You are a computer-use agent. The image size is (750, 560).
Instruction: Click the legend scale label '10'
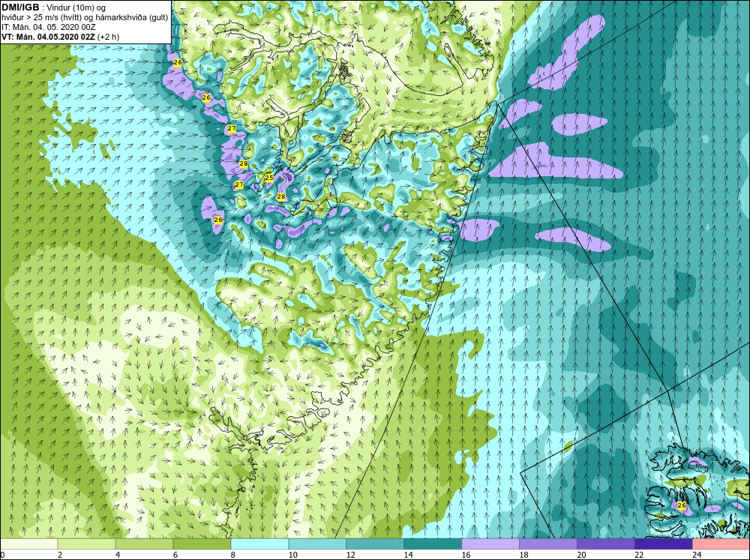(292, 555)
